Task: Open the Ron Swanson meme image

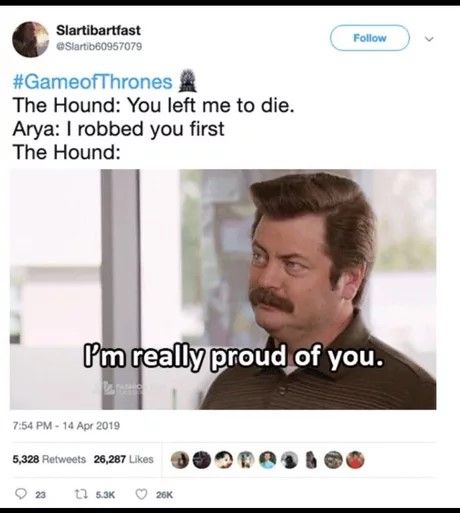Action: pos(223,289)
